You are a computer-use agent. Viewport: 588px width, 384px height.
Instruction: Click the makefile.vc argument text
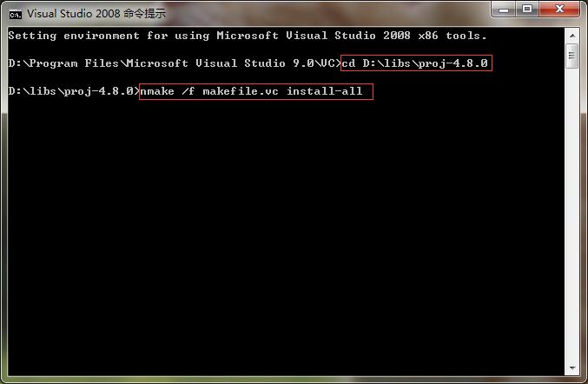click(x=241, y=91)
